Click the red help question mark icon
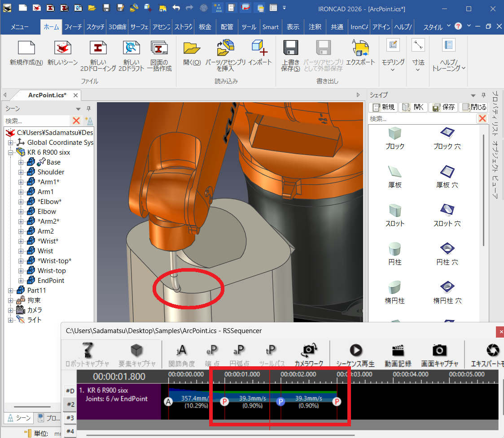The image size is (504, 438). click(458, 26)
